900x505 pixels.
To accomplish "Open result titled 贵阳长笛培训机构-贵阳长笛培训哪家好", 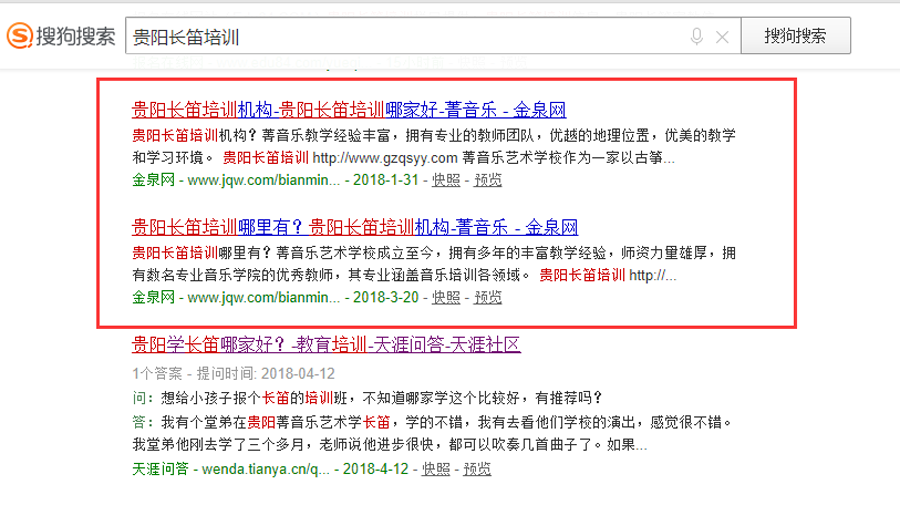I will 349,109.
